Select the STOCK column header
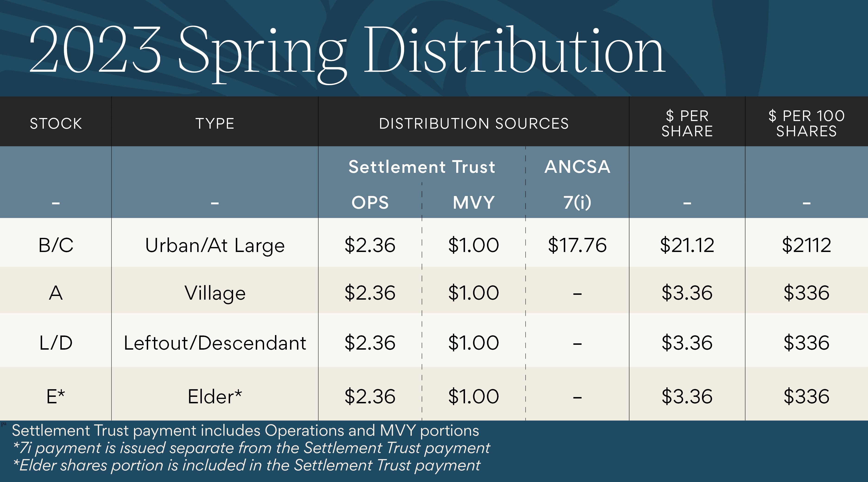The height and width of the screenshot is (482, 868). coord(56,123)
